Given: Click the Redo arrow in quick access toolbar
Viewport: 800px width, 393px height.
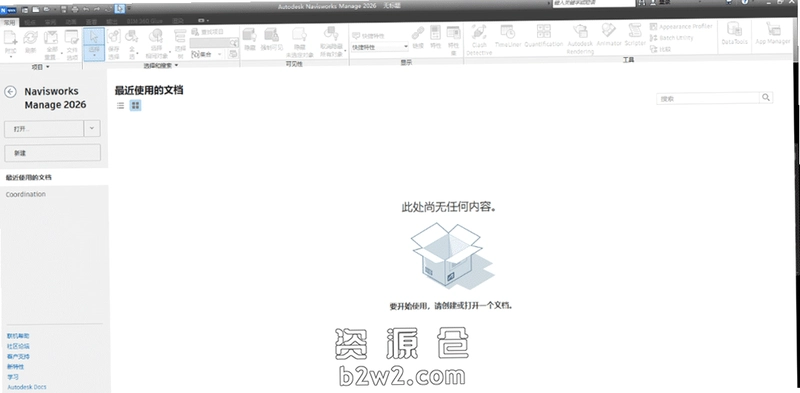Looking at the screenshot, I should click(x=96, y=9).
